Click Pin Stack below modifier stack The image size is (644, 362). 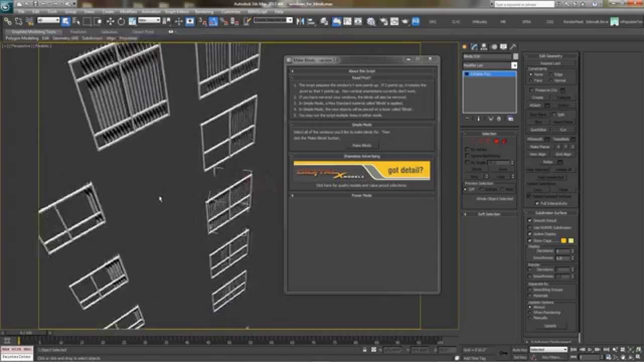[467, 119]
